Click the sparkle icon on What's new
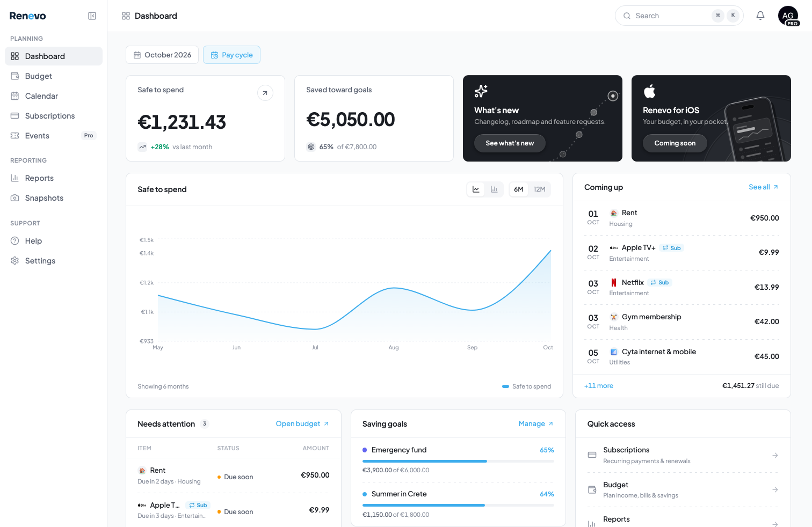This screenshot has height=527, width=812. tap(481, 91)
